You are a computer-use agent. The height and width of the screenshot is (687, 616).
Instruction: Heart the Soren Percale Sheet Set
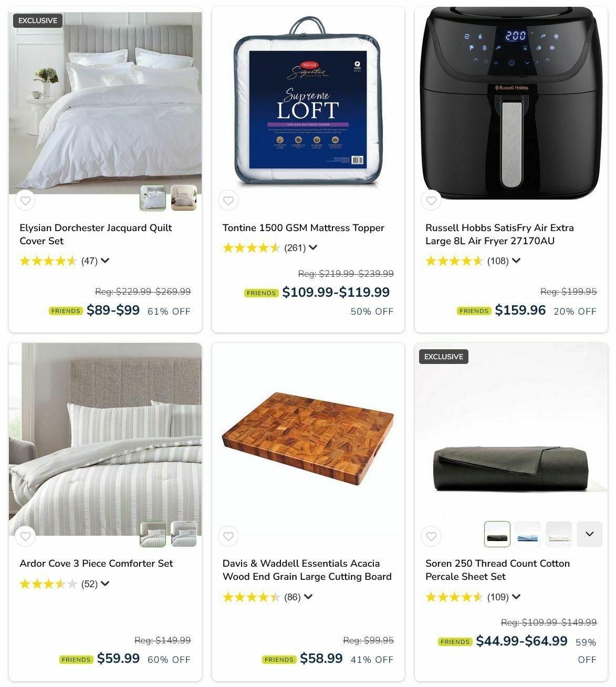[431, 536]
